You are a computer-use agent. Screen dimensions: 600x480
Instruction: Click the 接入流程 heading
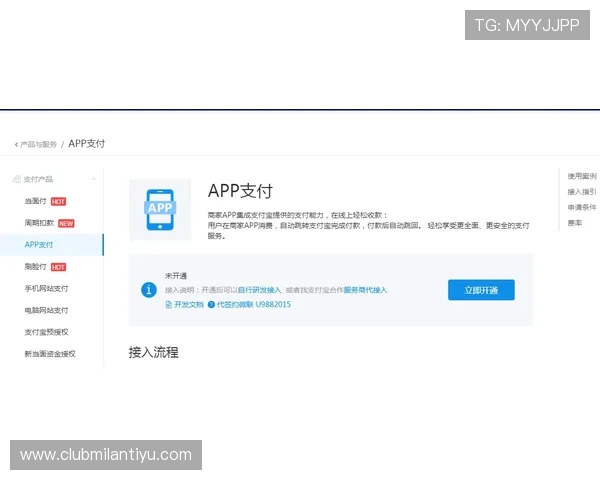tap(153, 352)
